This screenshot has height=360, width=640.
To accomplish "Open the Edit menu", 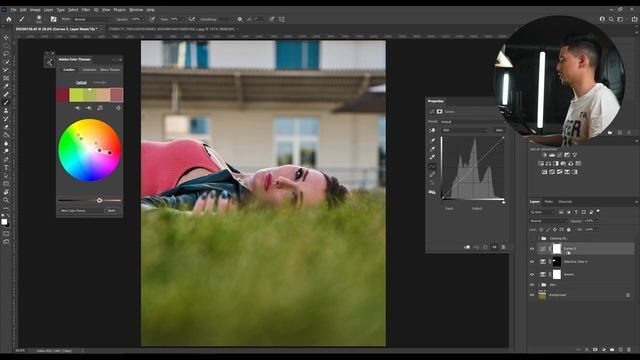I will click(x=23, y=9).
